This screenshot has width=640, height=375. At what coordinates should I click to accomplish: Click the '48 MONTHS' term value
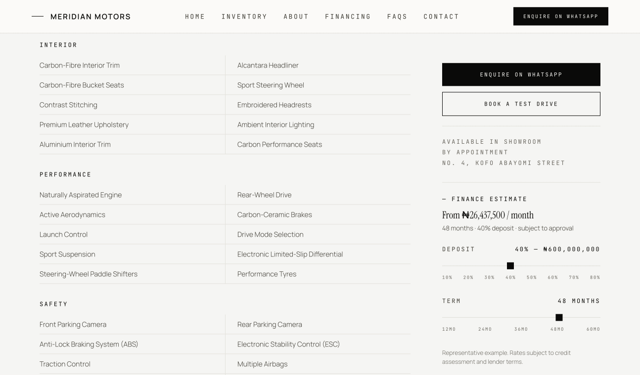[579, 301]
